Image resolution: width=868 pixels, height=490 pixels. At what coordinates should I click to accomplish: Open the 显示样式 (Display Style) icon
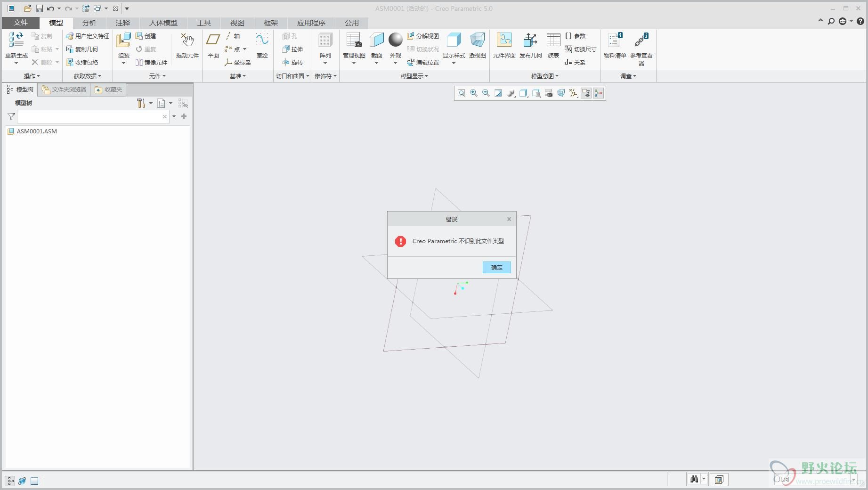click(454, 41)
